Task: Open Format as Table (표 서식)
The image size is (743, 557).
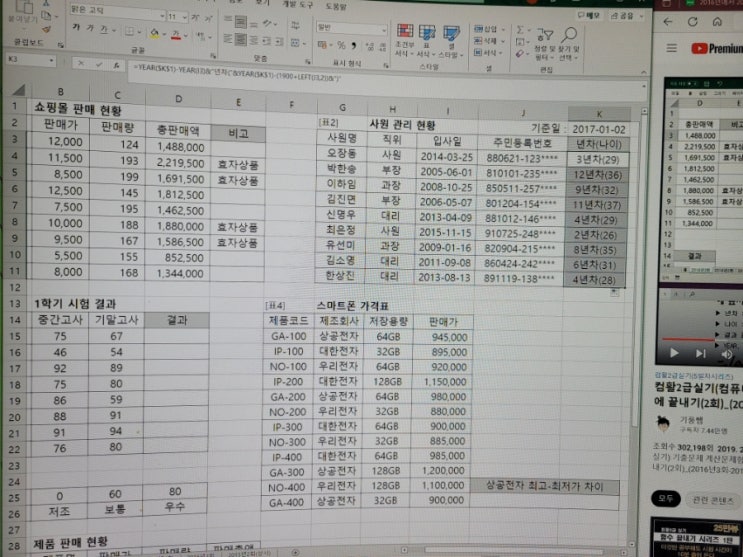Action: pyautogui.click(x=426, y=40)
